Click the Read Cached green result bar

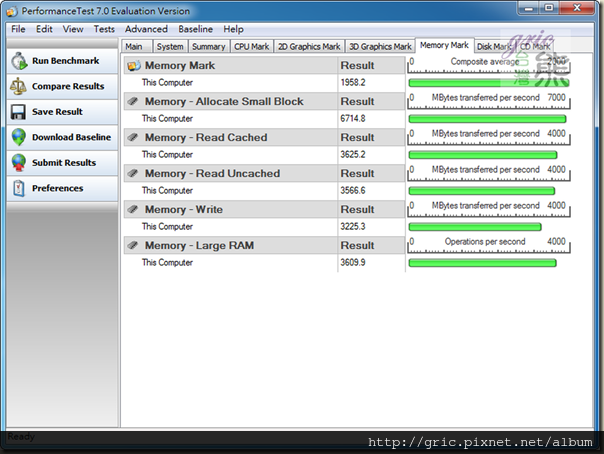click(483, 155)
